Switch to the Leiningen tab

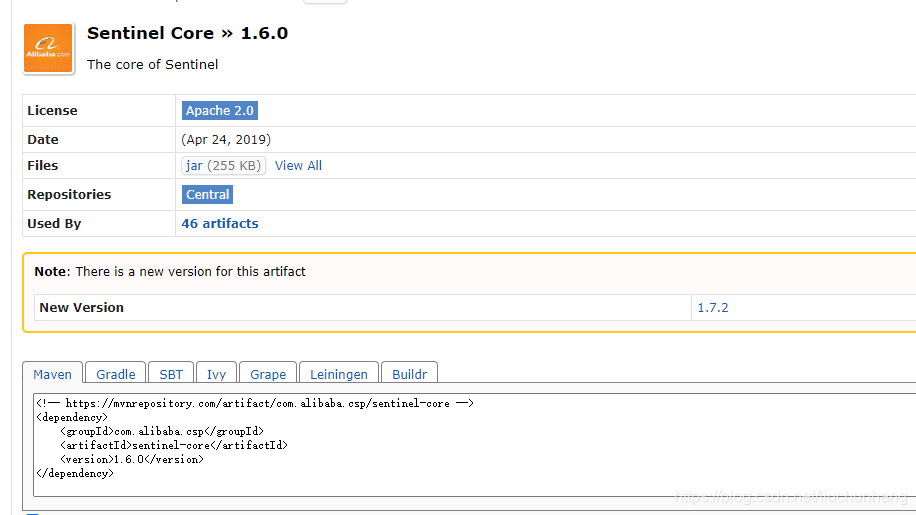[x=339, y=374]
